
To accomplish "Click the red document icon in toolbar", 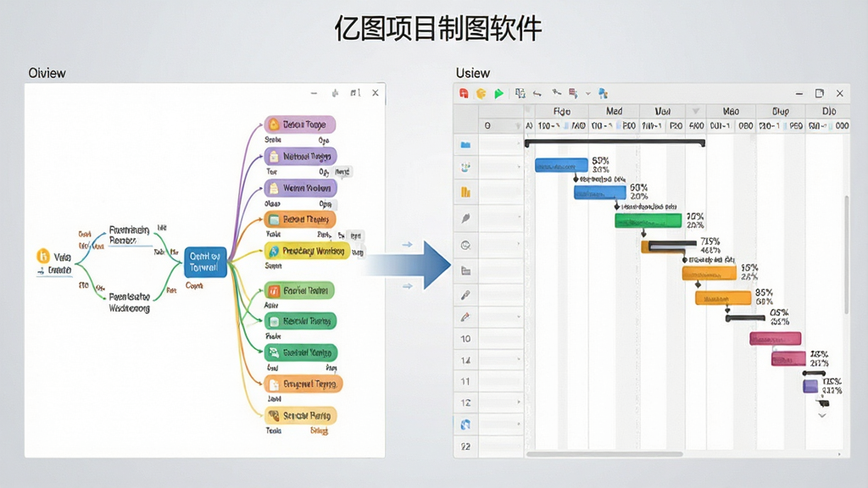I will tap(464, 93).
